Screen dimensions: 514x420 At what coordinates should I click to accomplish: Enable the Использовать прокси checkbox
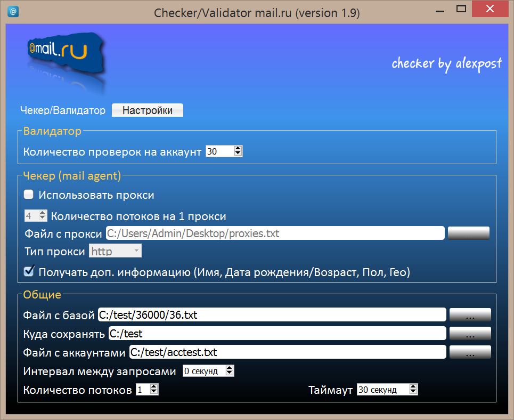click(29, 195)
